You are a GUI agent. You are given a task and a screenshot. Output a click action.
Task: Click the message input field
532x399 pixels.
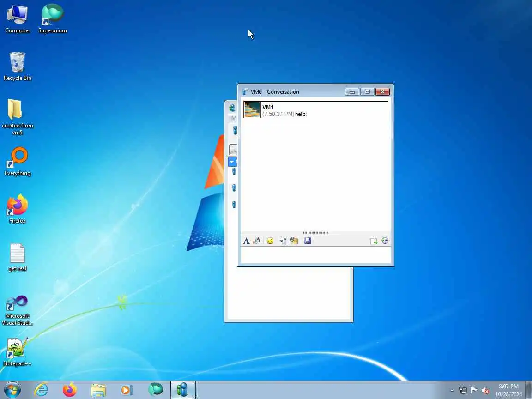coord(315,254)
